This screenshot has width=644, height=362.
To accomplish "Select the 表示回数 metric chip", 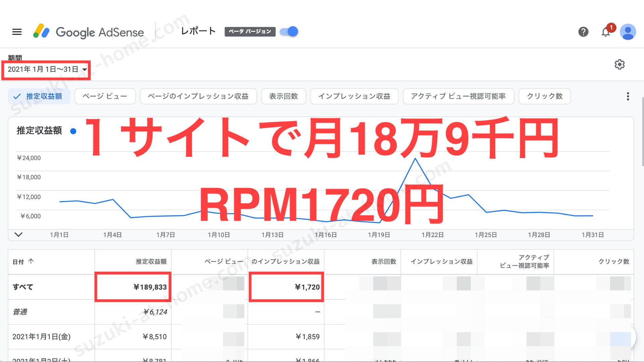I will [x=283, y=97].
